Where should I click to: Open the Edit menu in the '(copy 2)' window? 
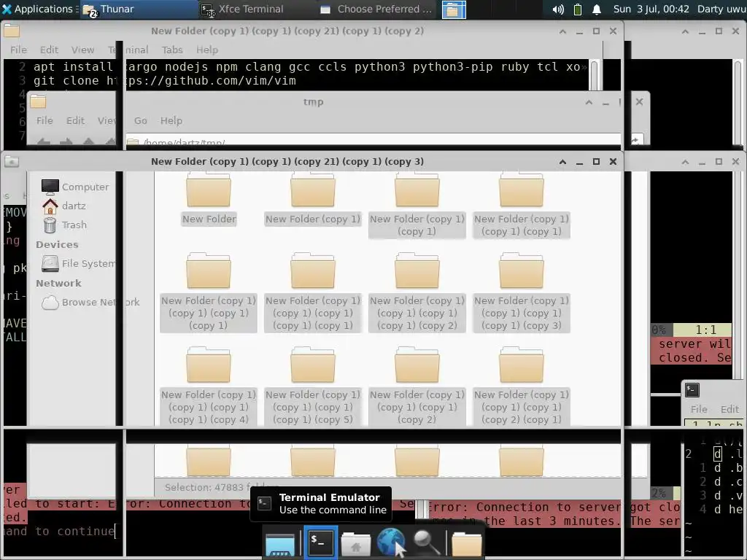(49, 50)
